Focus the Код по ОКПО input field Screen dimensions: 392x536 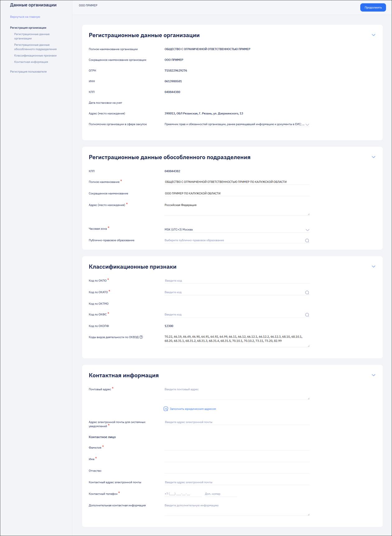tap(237, 281)
